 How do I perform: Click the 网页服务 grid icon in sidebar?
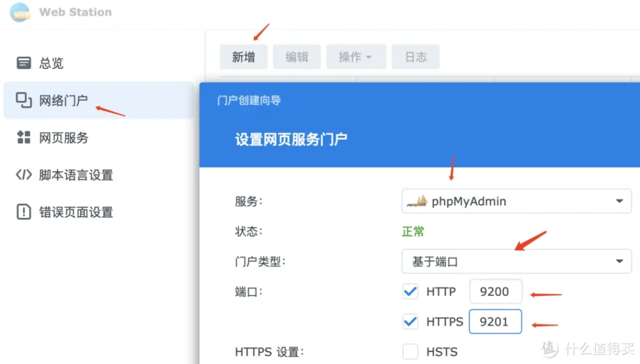24,137
